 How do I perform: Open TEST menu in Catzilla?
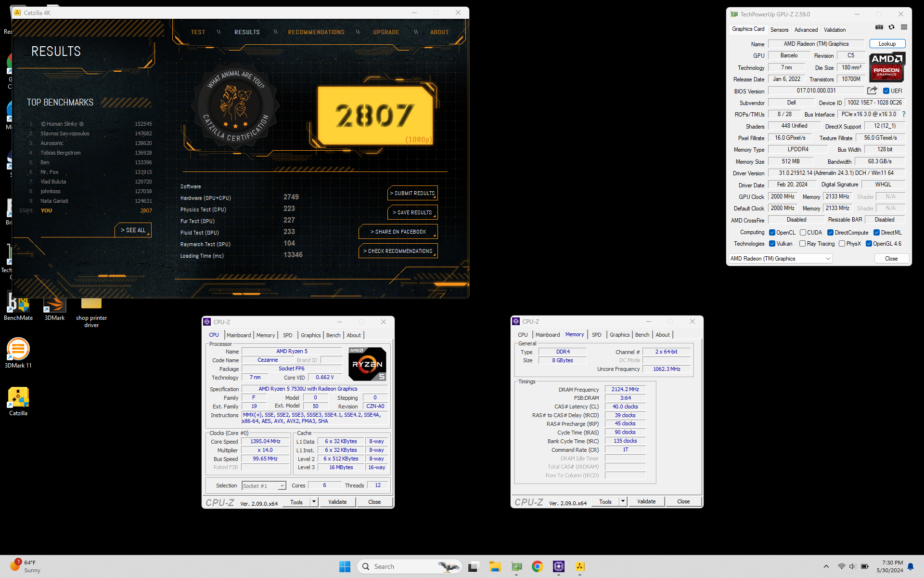[198, 32]
